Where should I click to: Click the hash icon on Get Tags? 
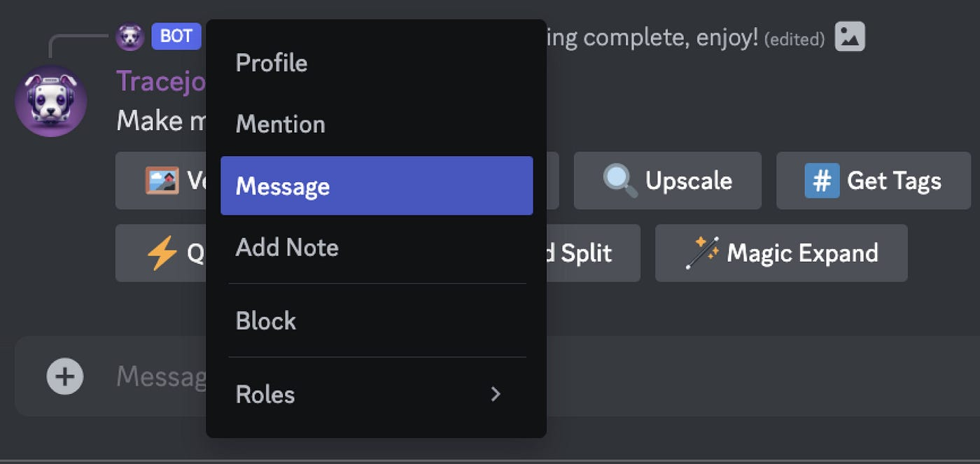(822, 181)
